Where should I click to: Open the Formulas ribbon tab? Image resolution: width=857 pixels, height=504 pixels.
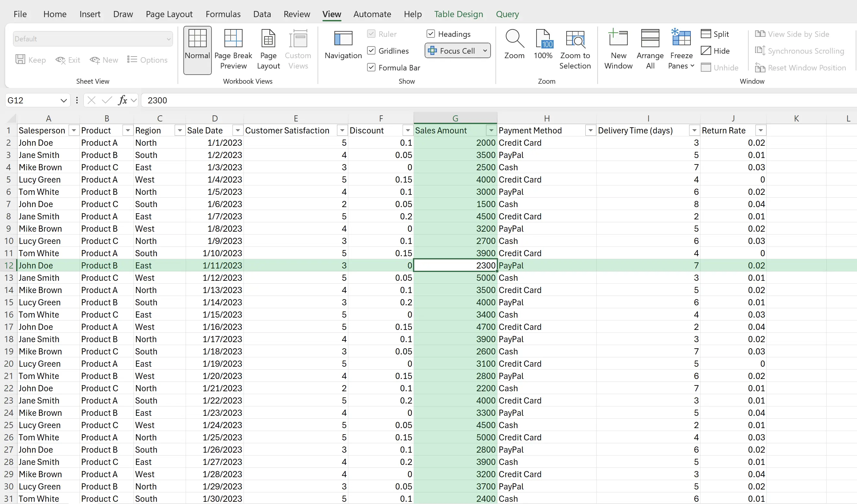[223, 14]
